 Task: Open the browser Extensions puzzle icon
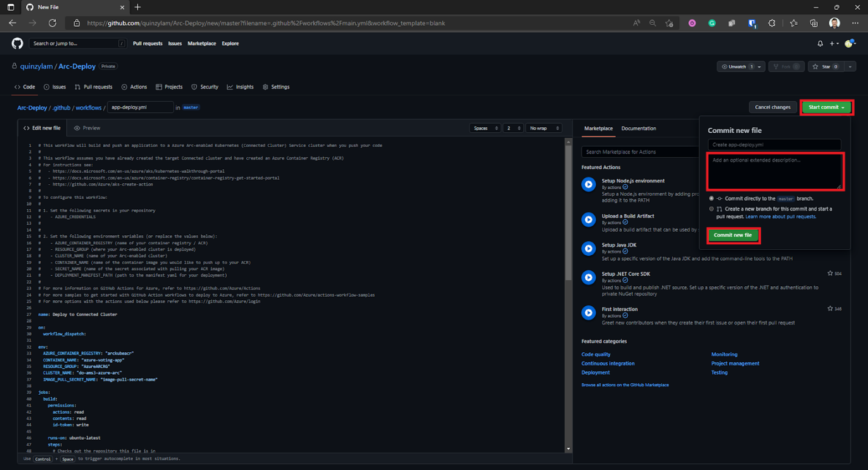click(x=772, y=23)
